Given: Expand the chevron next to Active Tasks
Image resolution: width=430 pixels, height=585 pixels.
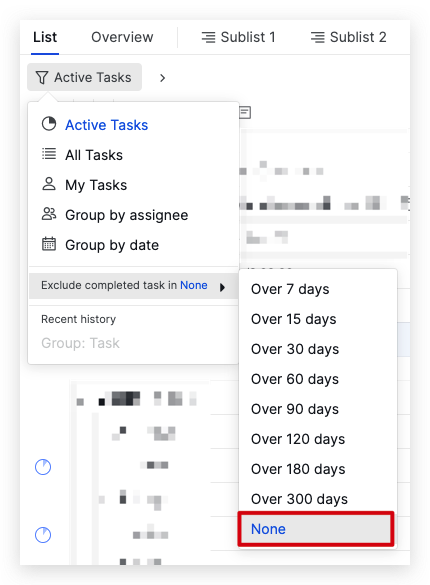Looking at the screenshot, I should point(162,78).
